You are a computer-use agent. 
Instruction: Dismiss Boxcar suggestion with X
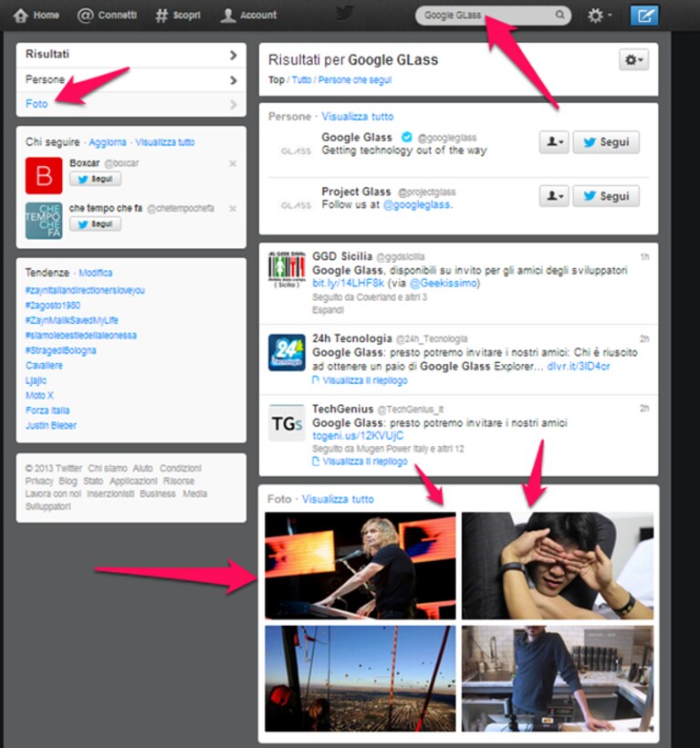(x=233, y=163)
